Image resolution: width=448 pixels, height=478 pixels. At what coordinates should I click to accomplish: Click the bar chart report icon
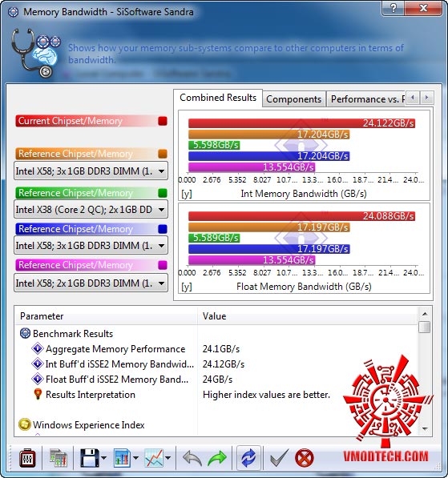[x=122, y=457]
